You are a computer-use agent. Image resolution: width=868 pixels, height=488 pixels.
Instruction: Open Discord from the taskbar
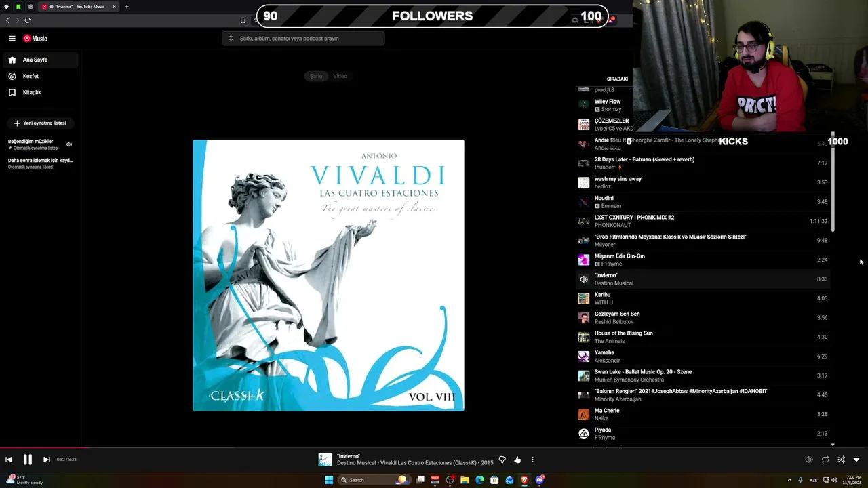pyautogui.click(x=540, y=480)
